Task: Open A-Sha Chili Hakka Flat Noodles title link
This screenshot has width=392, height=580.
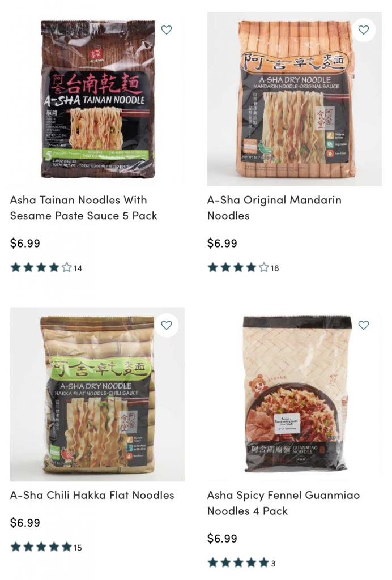Action: pyautogui.click(x=92, y=495)
